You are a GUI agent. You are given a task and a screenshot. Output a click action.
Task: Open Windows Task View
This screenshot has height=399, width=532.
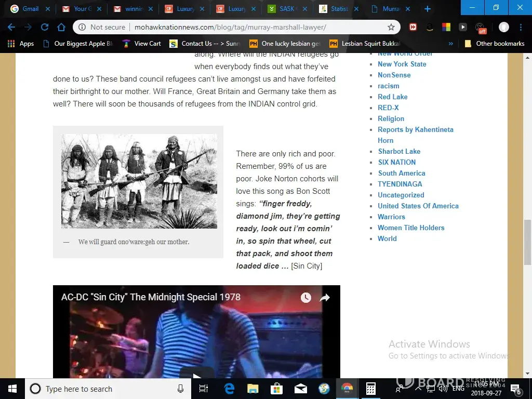point(204,389)
